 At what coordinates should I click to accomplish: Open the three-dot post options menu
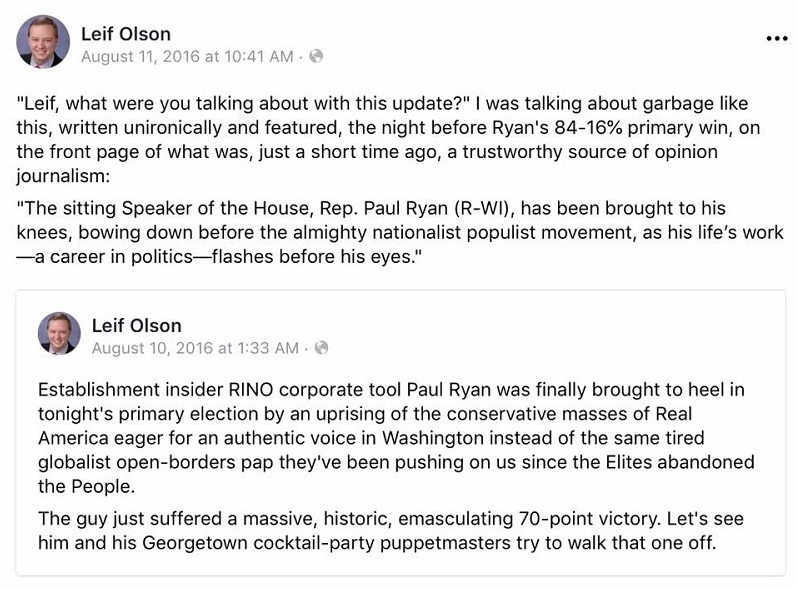[x=777, y=38]
